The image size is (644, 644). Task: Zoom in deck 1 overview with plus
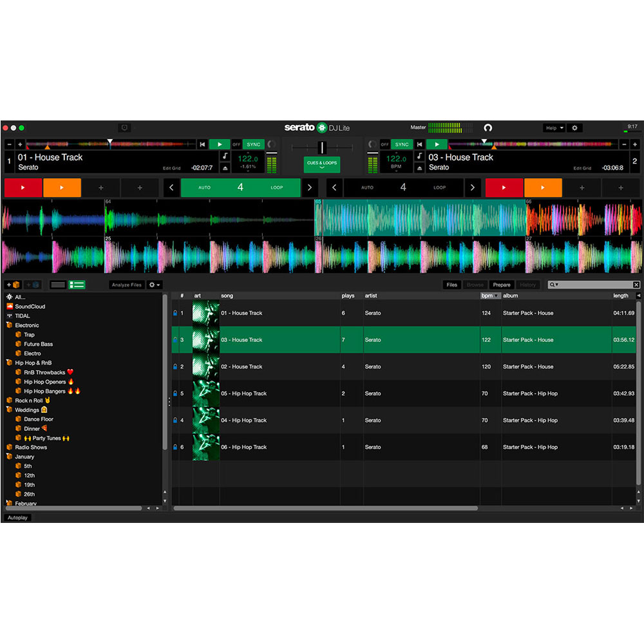20,144
